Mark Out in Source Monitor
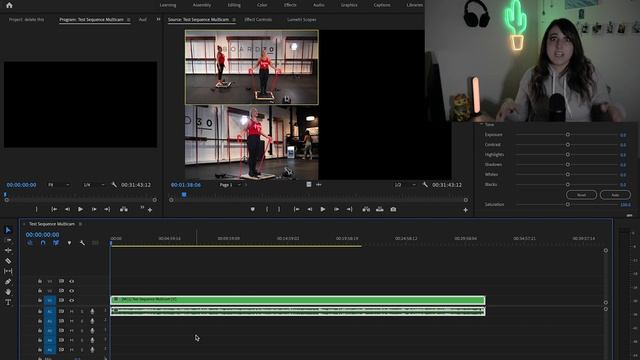Screen dimensions: 640x360 279,209
